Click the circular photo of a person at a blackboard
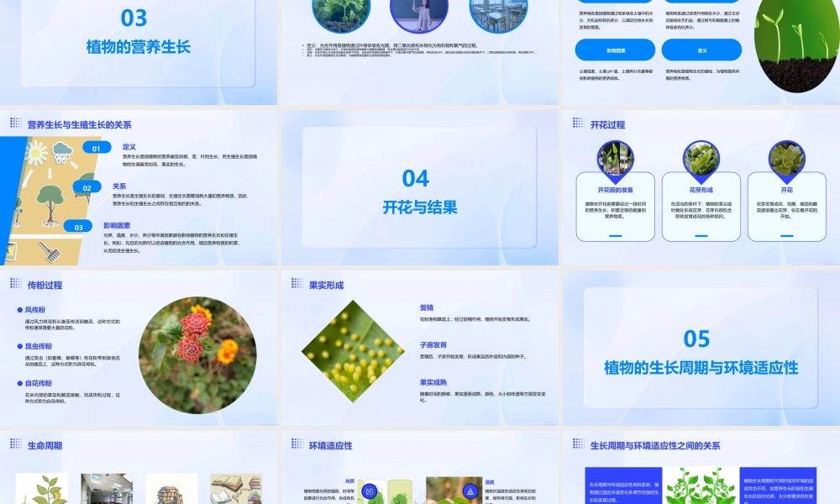Viewport: 840px width, 504px height. pos(419,14)
